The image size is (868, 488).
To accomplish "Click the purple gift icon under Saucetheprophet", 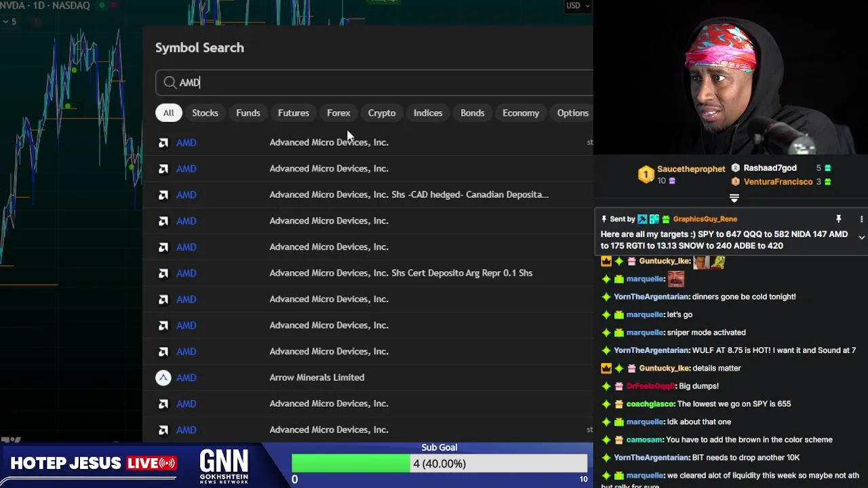I will point(672,181).
